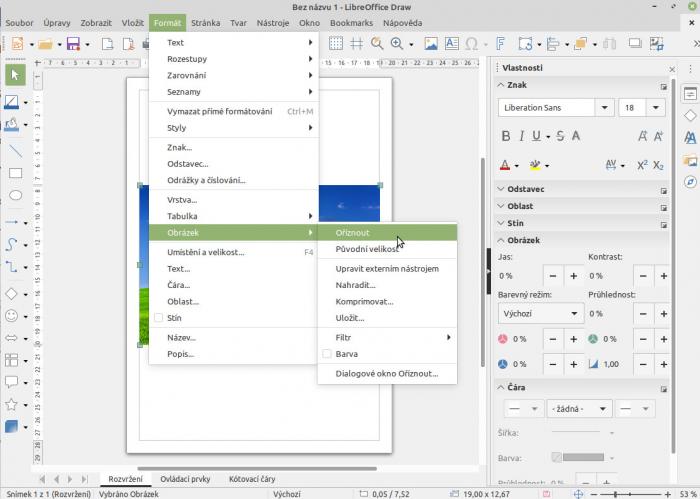700x499 pixels.
Task: Choose Oříznout from image submenu
Action: (x=387, y=233)
